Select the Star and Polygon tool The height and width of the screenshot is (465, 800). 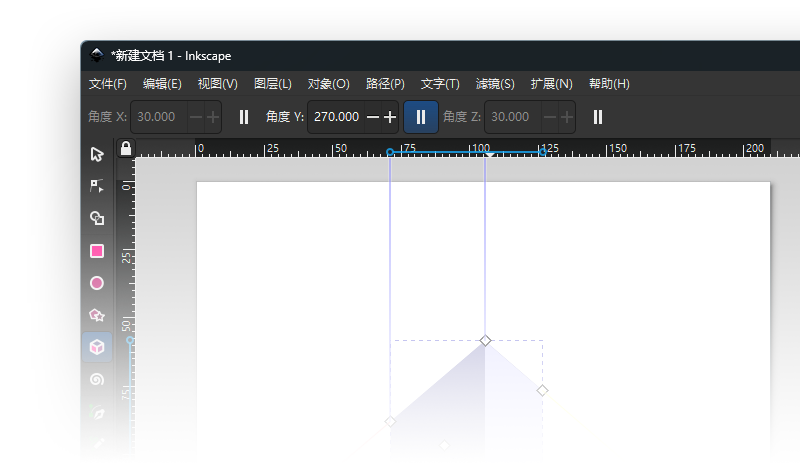point(97,315)
